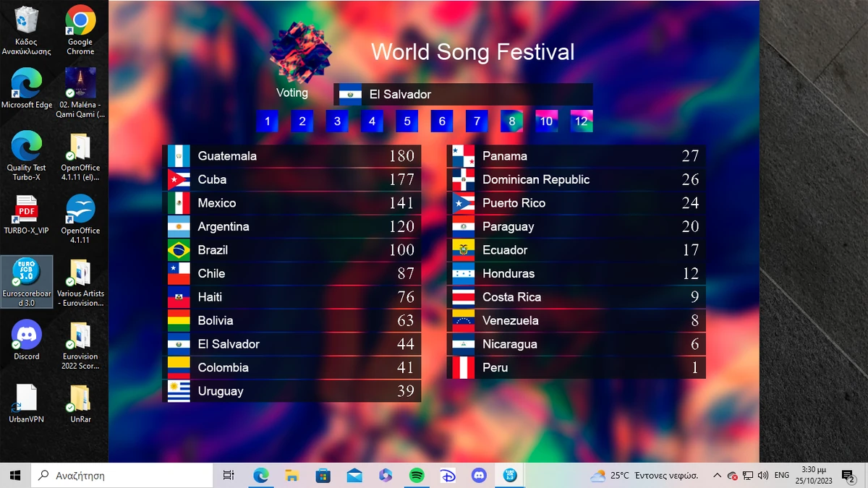
Task: Mute audio via the speaker tray icon
Action: (763, 475)
